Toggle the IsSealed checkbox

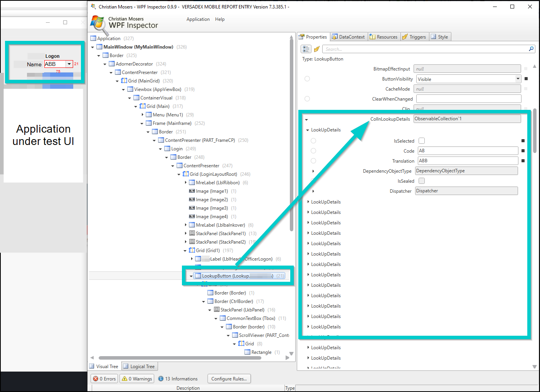pyautogui.click(x=422, y=181)
